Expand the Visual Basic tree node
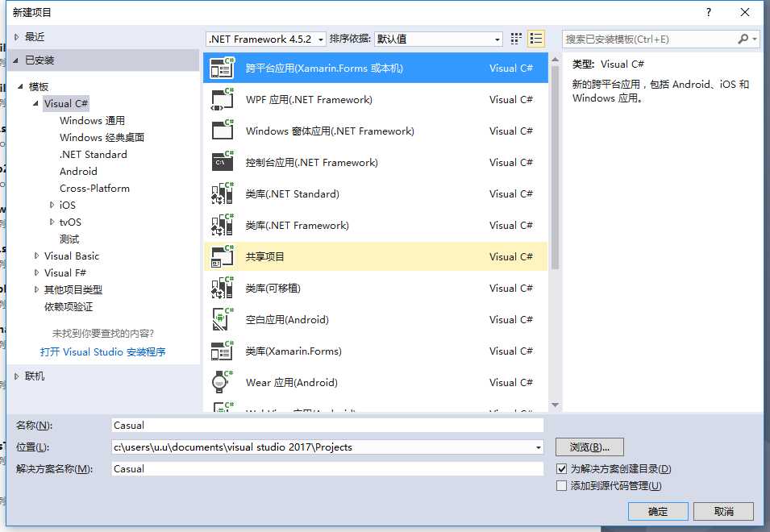 click(36, 256)
